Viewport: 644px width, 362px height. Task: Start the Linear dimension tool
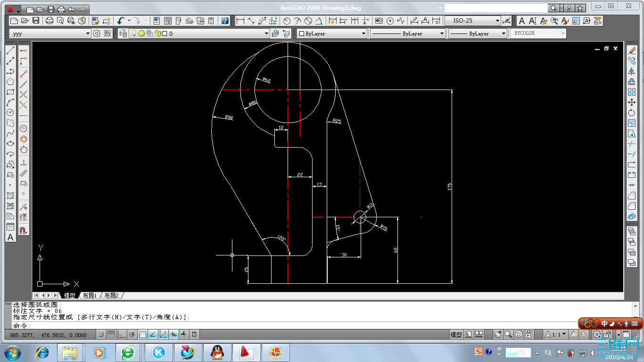240,21
